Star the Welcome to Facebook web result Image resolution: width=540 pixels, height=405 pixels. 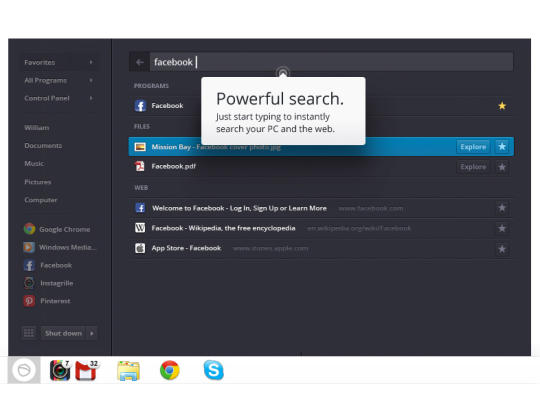click(x=502, y=208)
